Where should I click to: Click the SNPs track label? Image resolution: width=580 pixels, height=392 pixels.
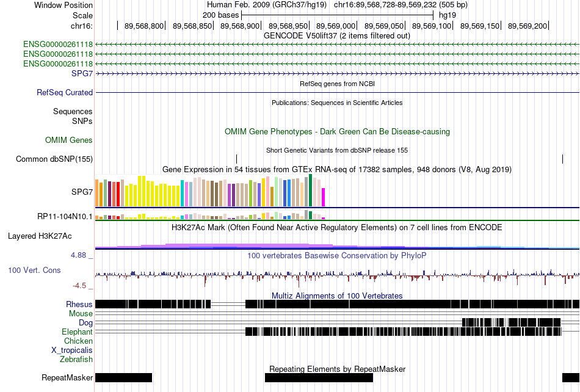(82, 121)
